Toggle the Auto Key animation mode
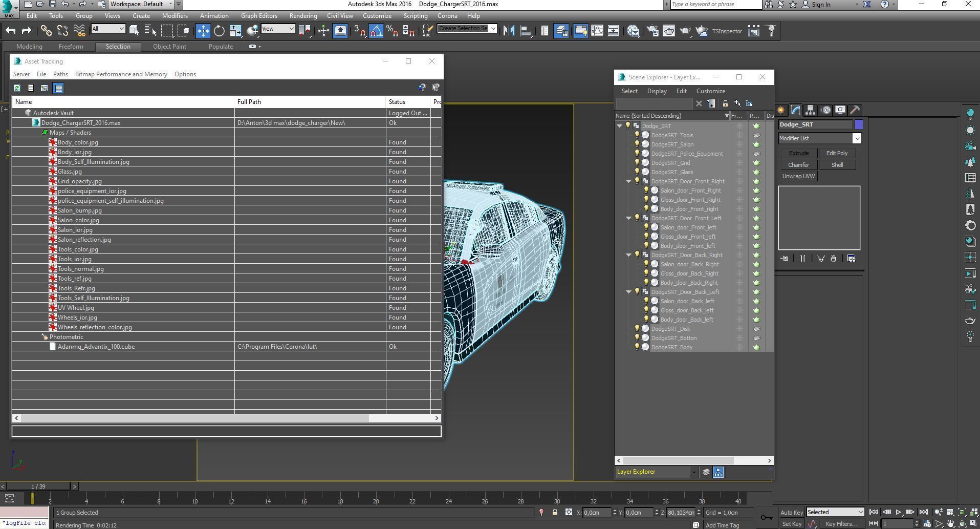The image size is (980, 529). (791, 512)
